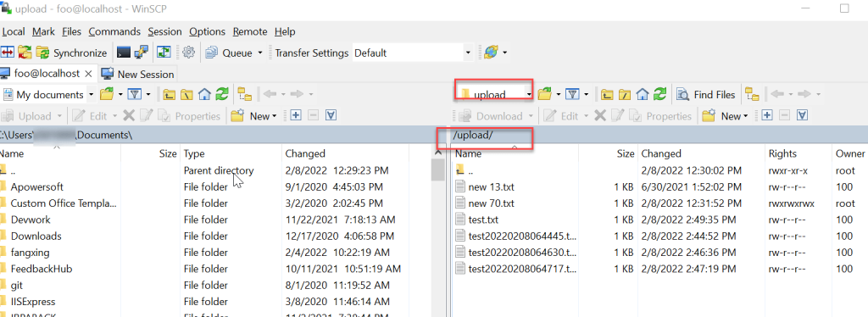
Task: Click the local New button
Action: coord(253,116)
